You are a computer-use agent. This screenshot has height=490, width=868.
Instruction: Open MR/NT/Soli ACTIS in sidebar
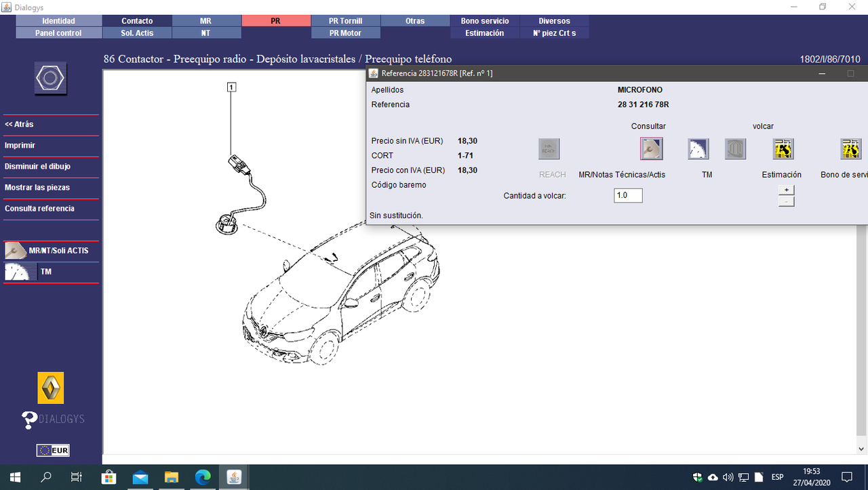pos(51,251)
